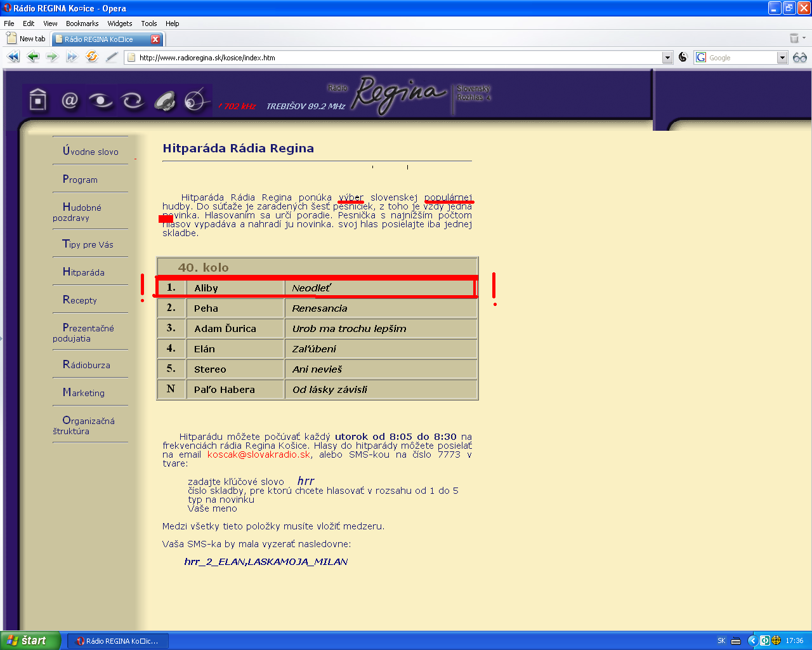812x650 pixels.
Task: Click the Hitparáda Rádia Regina heading
Action: click(x=239, y=149)
